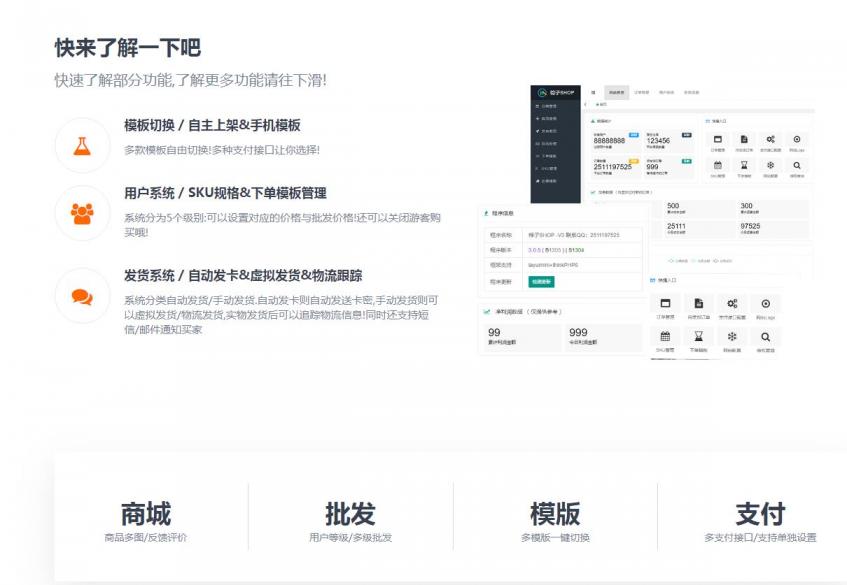Click the gear settings icon in quick entry panel
Image resolution: width=847 pixels, height=585 pixels.
pos(731,302)
